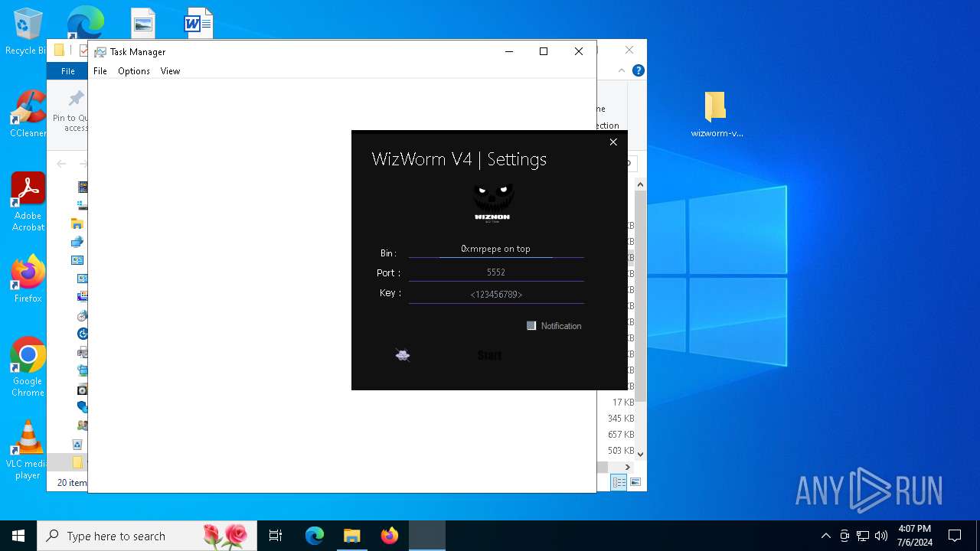Open Task View on taskbar
This screenshot has height=551, width=980.
tap(276, 536)
